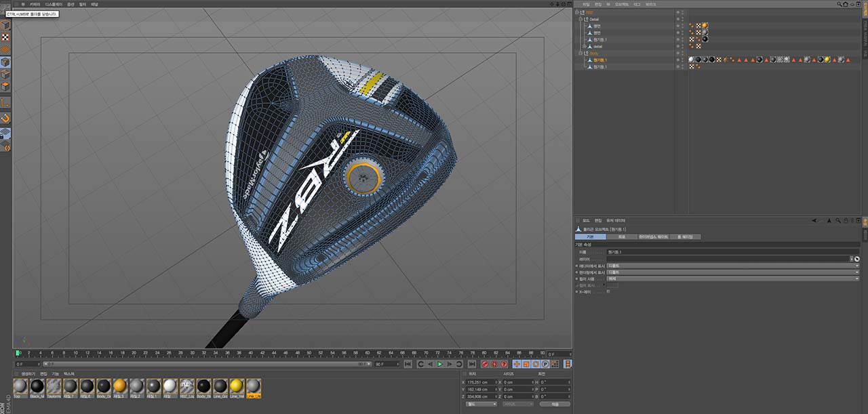Select the Axis mode L-shaped icon
This screenshot has width=868, height=414.
point(5,102)
